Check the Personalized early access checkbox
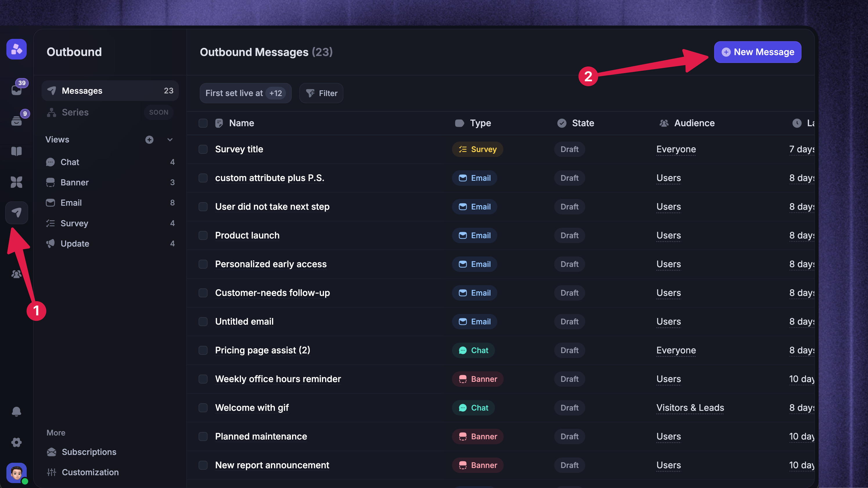Viewport: 868px width, 488px height. [x=203, y=264]
